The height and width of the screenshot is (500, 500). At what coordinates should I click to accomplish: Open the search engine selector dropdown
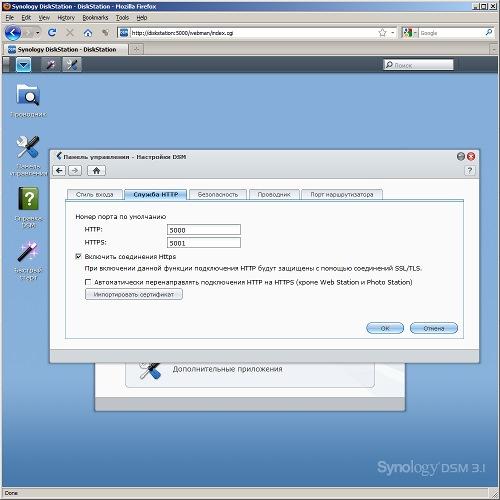(415, 33)
